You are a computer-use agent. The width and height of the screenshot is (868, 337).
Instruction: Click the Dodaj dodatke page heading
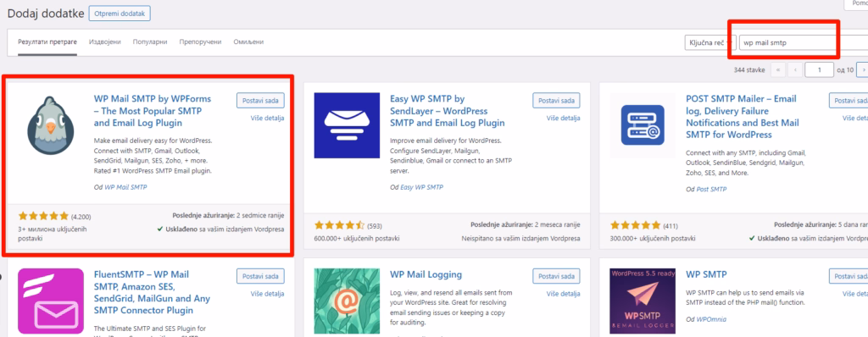(46, 13)
